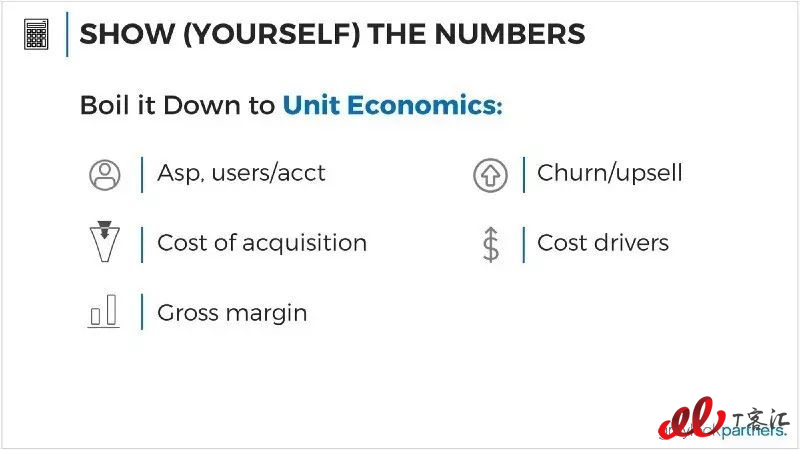
Task: Click the calculator icon beside the title
Action: point(36,34)
